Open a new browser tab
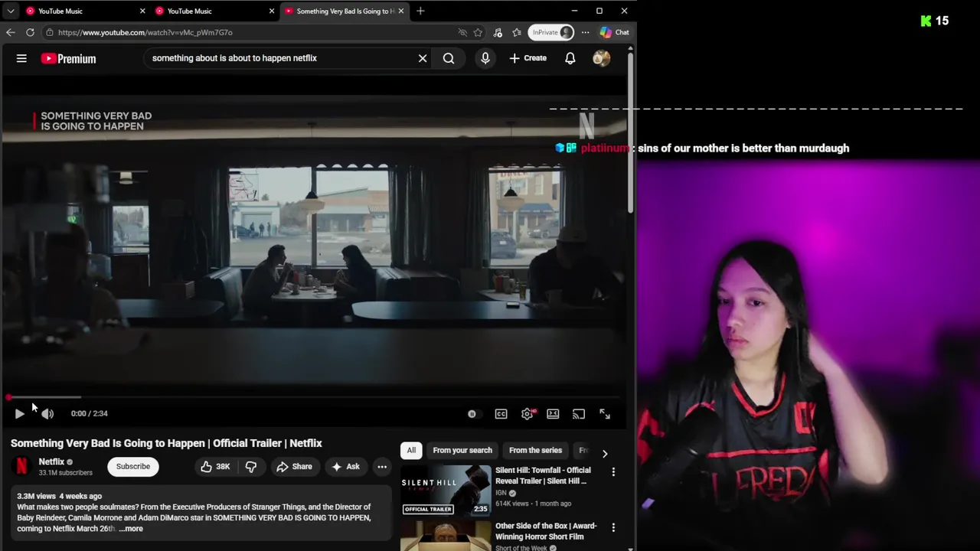This screenshot has width=980, height=551. (420, 11)
